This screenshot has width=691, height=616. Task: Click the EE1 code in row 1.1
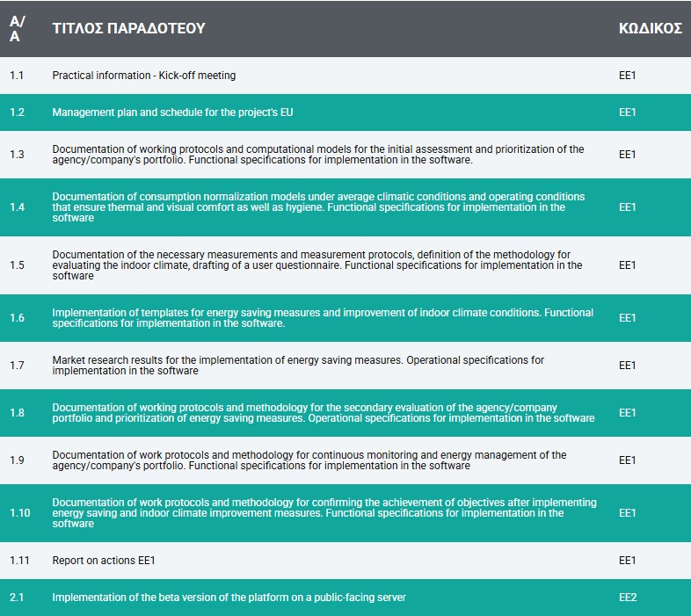tap(627, 76)
